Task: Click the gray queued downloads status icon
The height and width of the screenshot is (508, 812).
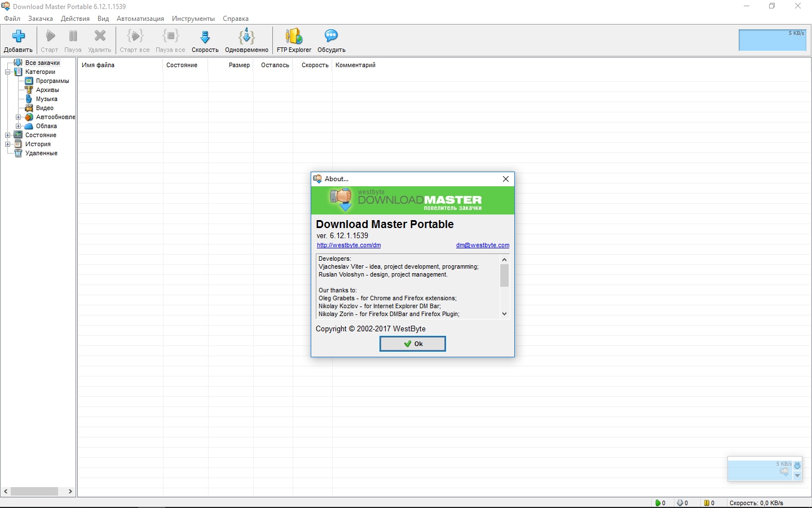Action: coord(680,503)
